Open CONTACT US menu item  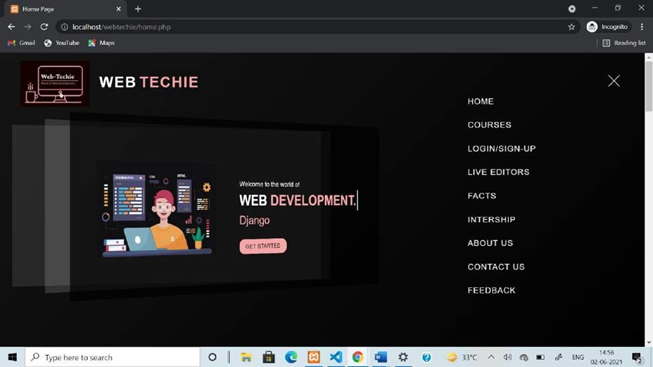pos(496,267)
